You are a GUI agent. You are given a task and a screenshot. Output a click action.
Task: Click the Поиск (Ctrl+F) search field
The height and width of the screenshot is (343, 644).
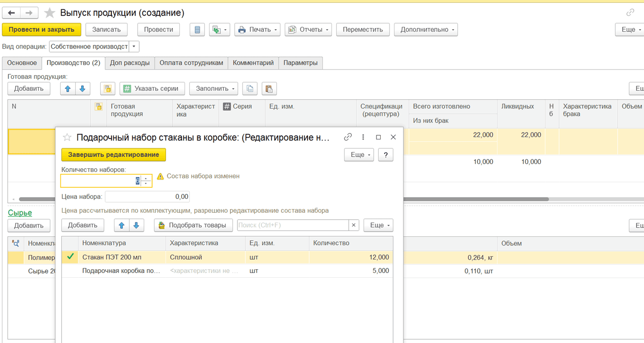(x=293, y=225)
